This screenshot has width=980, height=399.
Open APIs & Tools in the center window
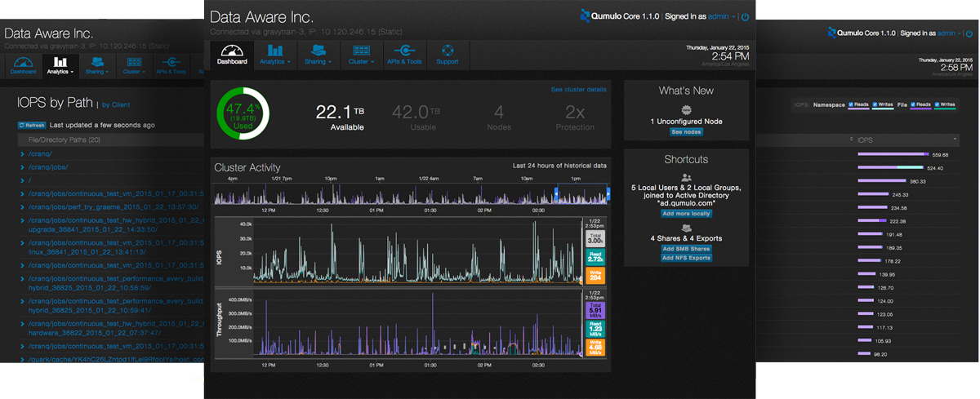403,54
